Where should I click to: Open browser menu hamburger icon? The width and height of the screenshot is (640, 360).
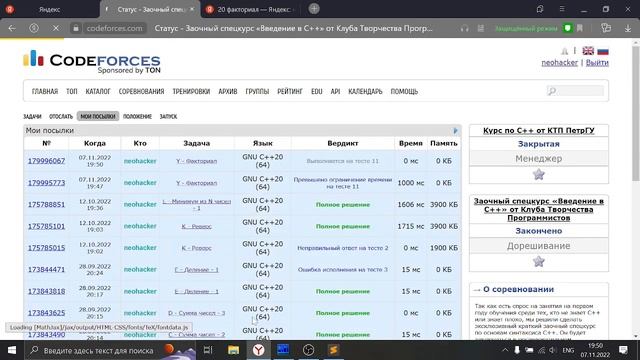pyautogui.click(x=562, y=9)
